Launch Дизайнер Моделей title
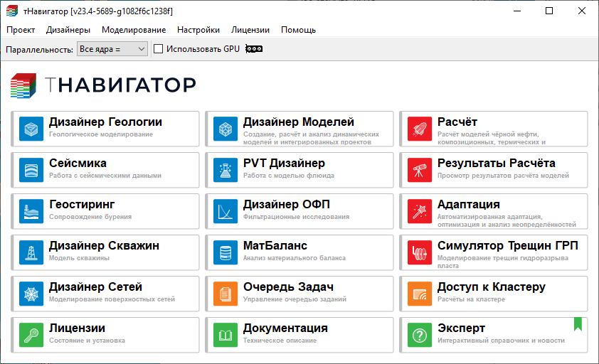 tap(299, 122)
